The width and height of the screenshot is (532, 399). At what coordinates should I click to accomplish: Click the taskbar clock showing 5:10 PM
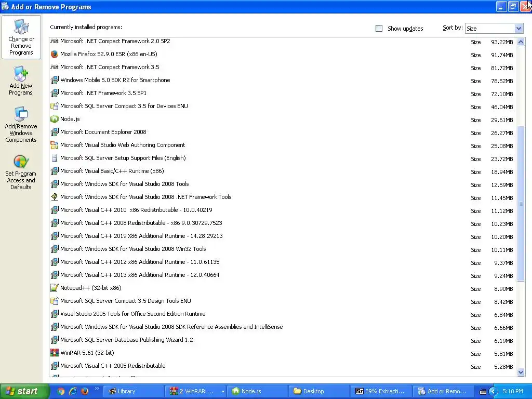click(x=512, y=391)
